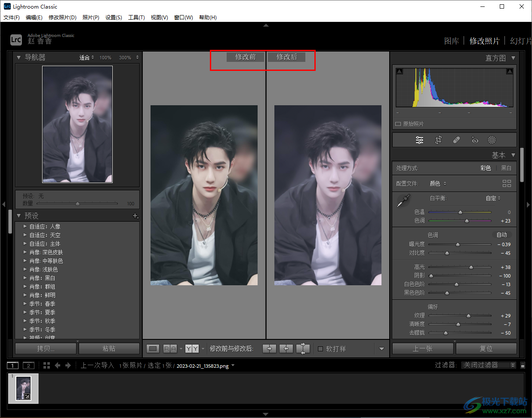Click 自动 auto tone button

point(502,235)
